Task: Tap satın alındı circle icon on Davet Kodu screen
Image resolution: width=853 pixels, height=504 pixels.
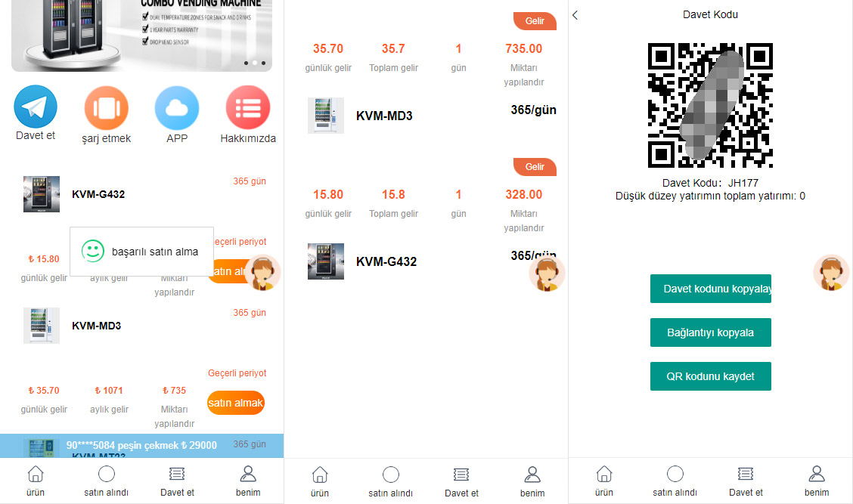Action: coord(675,474)
